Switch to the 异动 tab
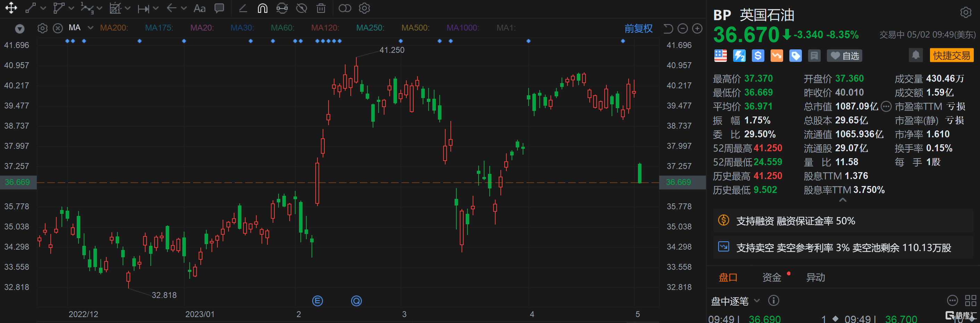The width and height of the screenshot is (980, 323). (815, 277)
